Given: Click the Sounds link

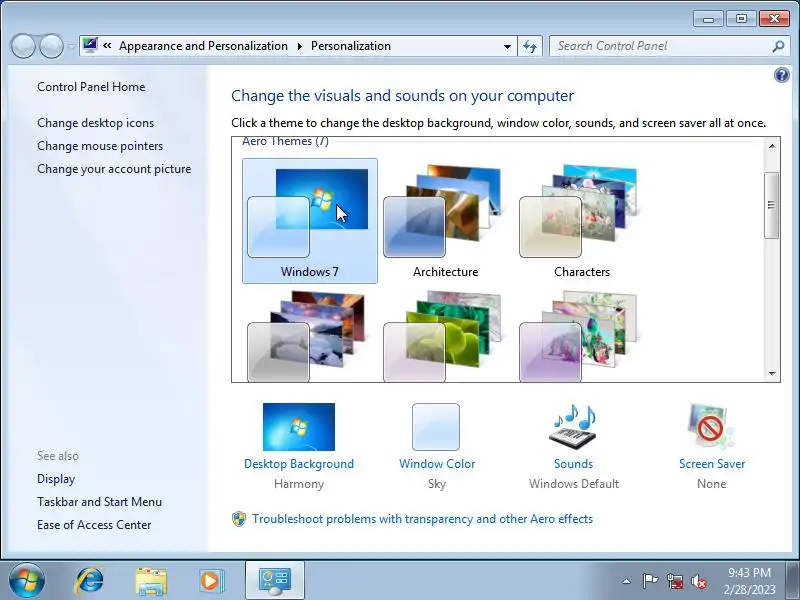Looking at the screenshot, I should tap(573, 464).
